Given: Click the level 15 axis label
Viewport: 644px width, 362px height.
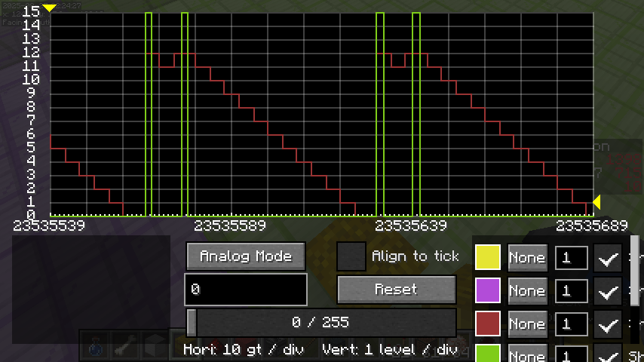Looking at the screenshot, I should (x=31, y=11).
